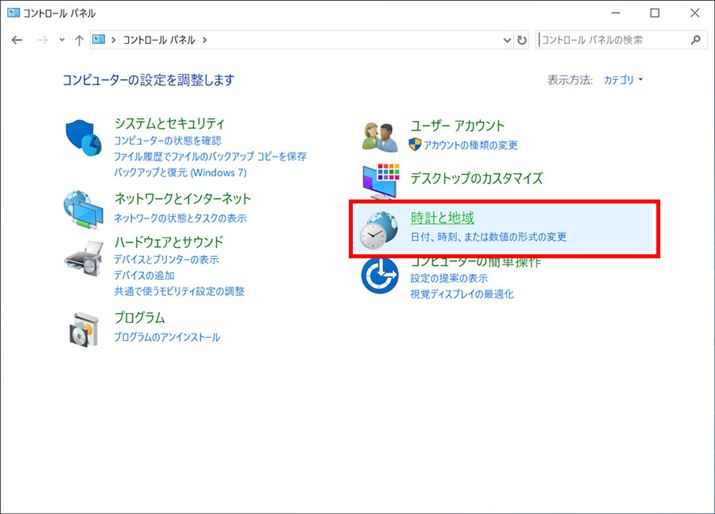Click the UAC shield next to アカウントの種類の変更

414,145
